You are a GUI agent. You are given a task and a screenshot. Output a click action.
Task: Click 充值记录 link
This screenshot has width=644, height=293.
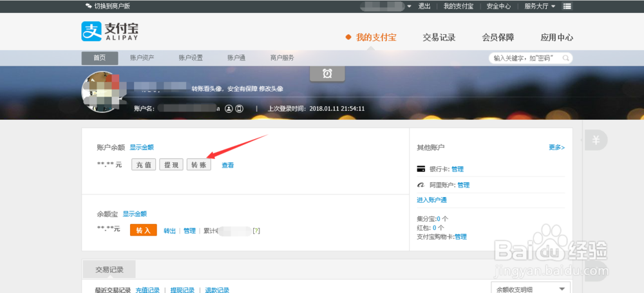[147, 290]
